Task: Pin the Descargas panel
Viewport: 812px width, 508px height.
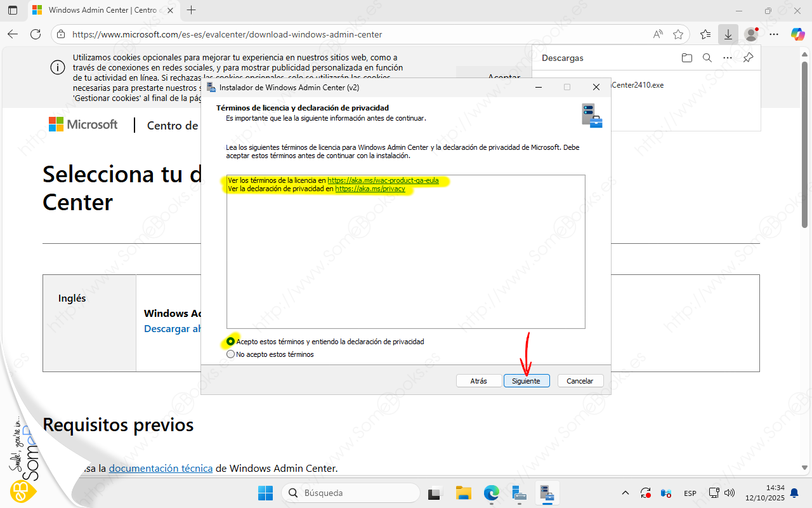Action: pyautogui.click(x=748, y=58)
